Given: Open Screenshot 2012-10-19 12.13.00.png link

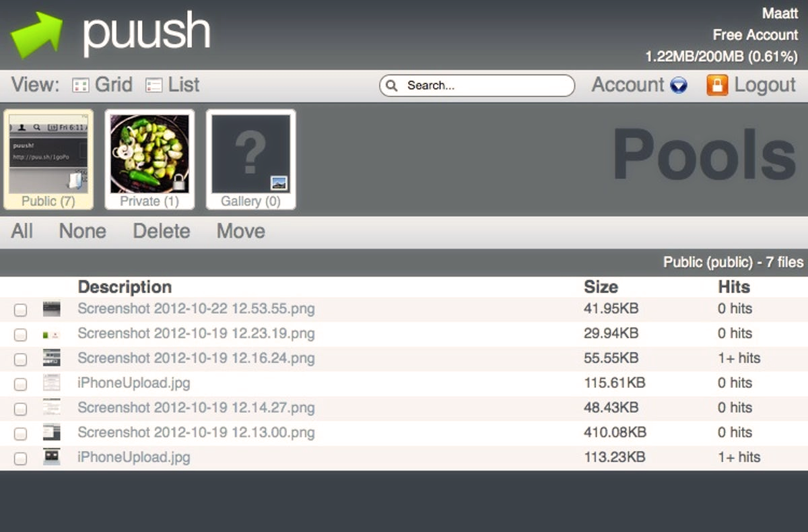Looking at the screenshot, I should pyautogui.click(x=196, y=432).
